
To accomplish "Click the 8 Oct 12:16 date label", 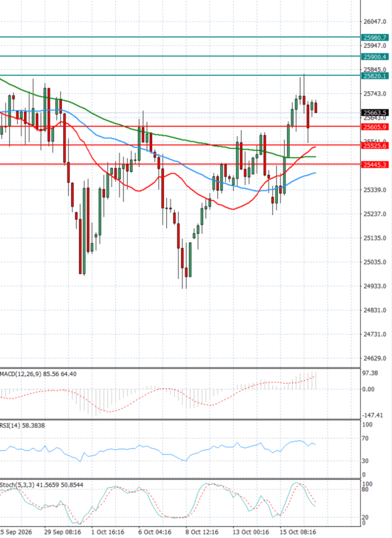I will (202, 532).
